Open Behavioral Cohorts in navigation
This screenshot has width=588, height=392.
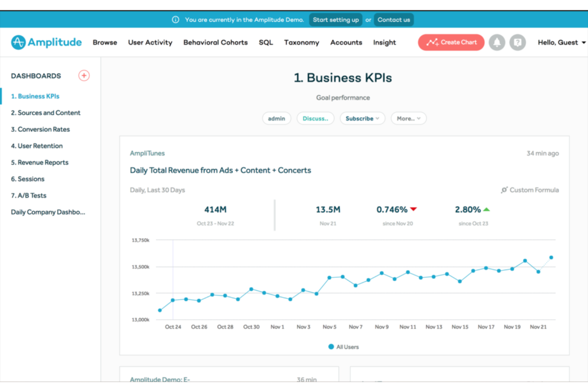pyautogui.click(x=215, y=42)
